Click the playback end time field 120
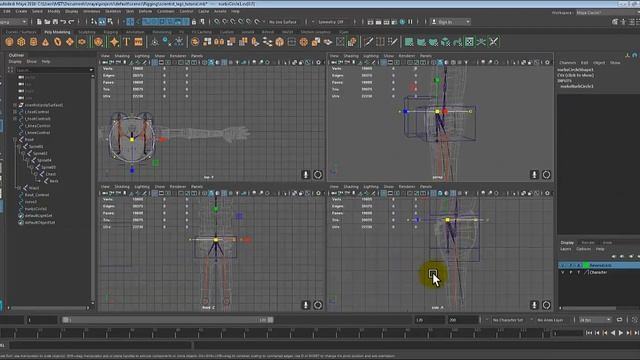 (x=429, y=320)
